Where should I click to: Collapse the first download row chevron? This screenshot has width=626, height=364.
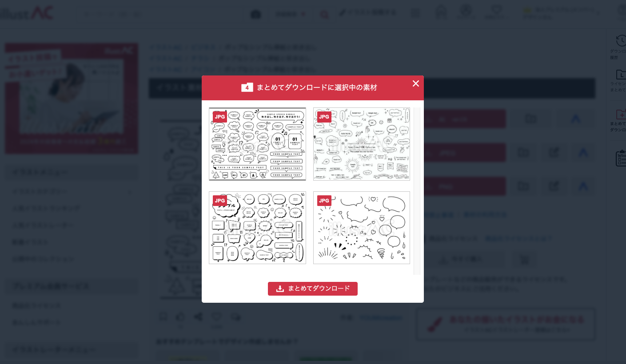pyautogui.click(x=575, y=119)
